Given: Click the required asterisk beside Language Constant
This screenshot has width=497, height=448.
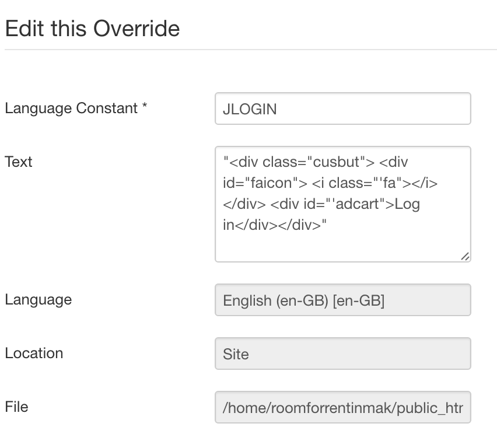Looking at the screenshot, I should point(144,107).
